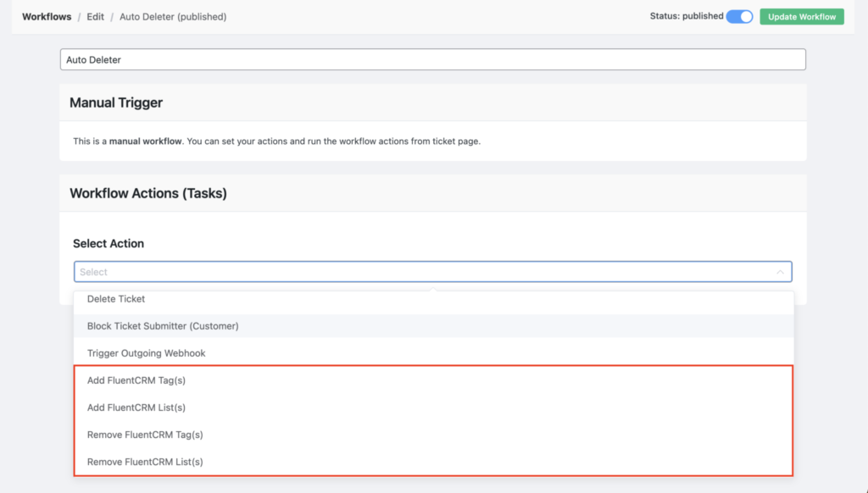Click the Select Action field label
The height and width of the screenshot is (493, 868).
[108, 243]
